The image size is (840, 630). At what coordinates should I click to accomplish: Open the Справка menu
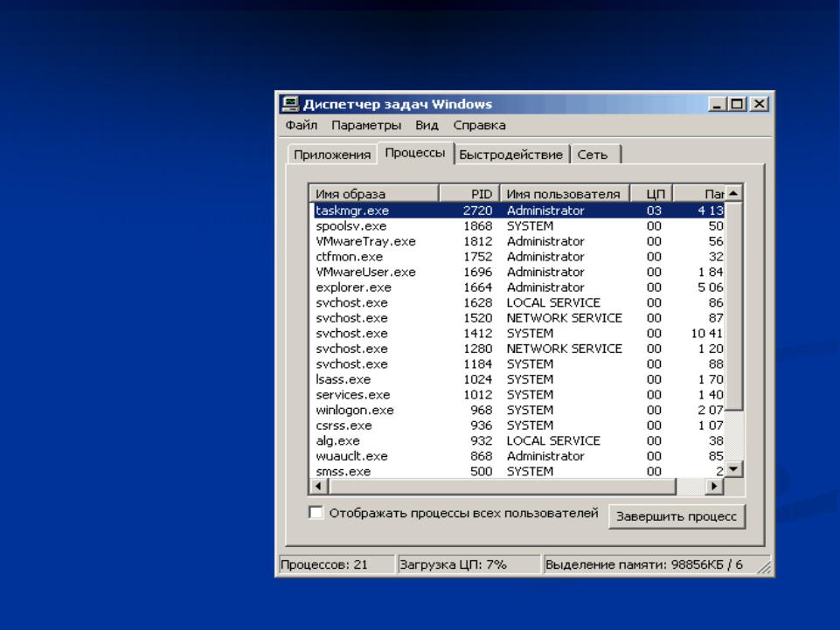tap(479, 125)
